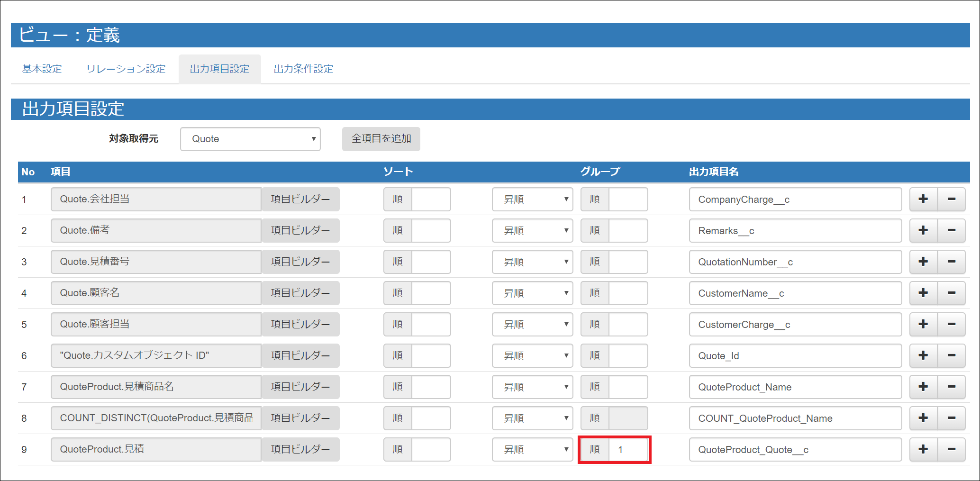
Task: Click the highlighted group 順 input on row 9
Action: [x=629, y=449]
